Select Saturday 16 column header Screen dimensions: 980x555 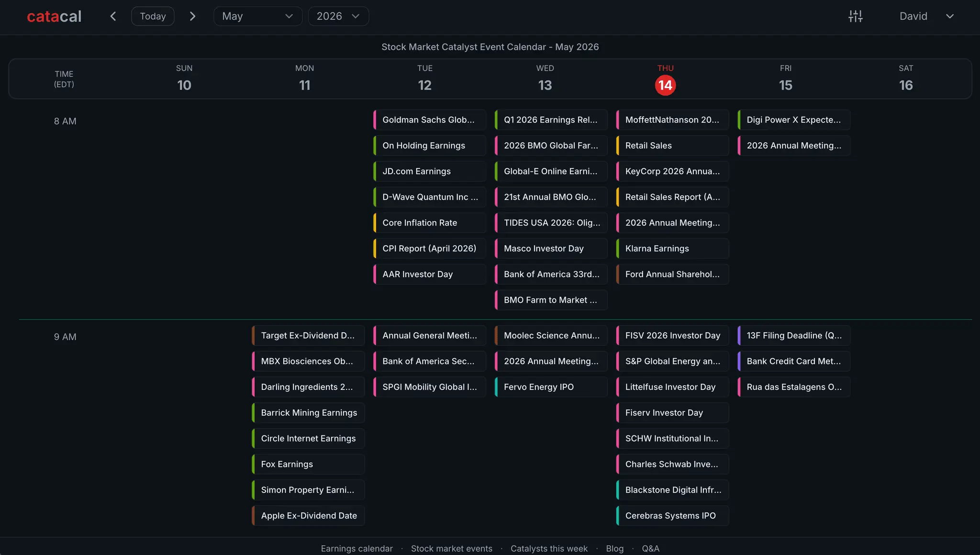pos(906,79)
